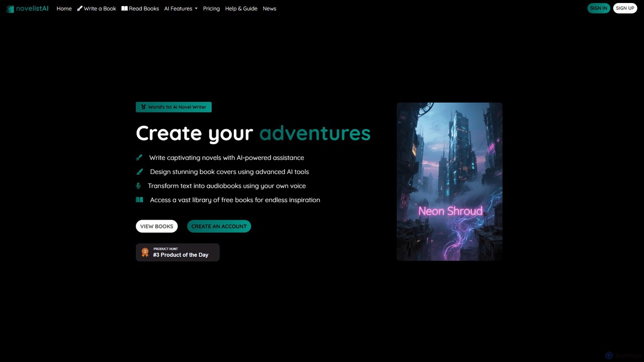Viewport: 644px width, 362px height.
Task: Click 'Write captivating novels with AI-powered assistance' text
Action: coord(226,157)
